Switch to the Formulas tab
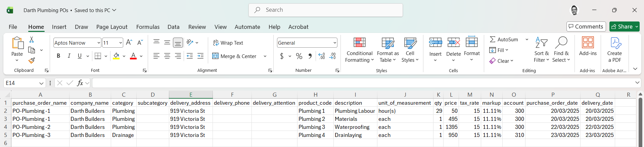Viewport: 644px width, 147px height. (x=148, y=27)
